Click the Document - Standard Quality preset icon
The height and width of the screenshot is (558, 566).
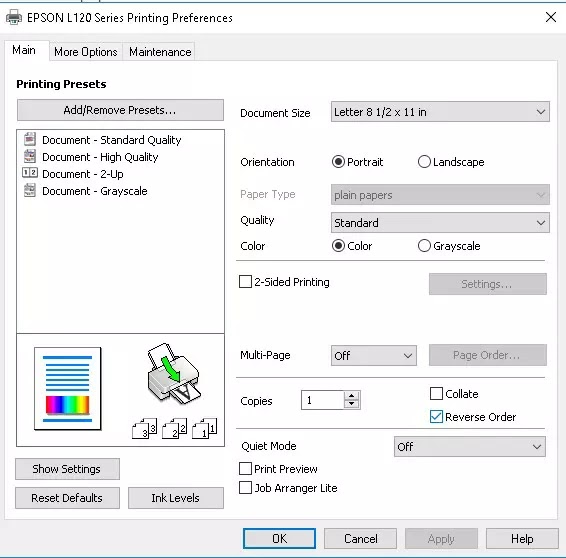30,139
